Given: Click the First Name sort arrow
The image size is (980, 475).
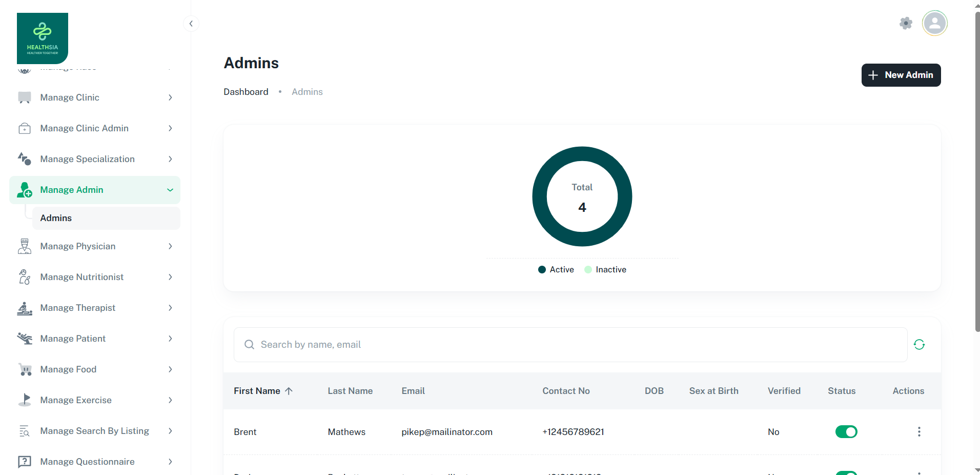Looking at the screenshot, I should coord(289,391).
